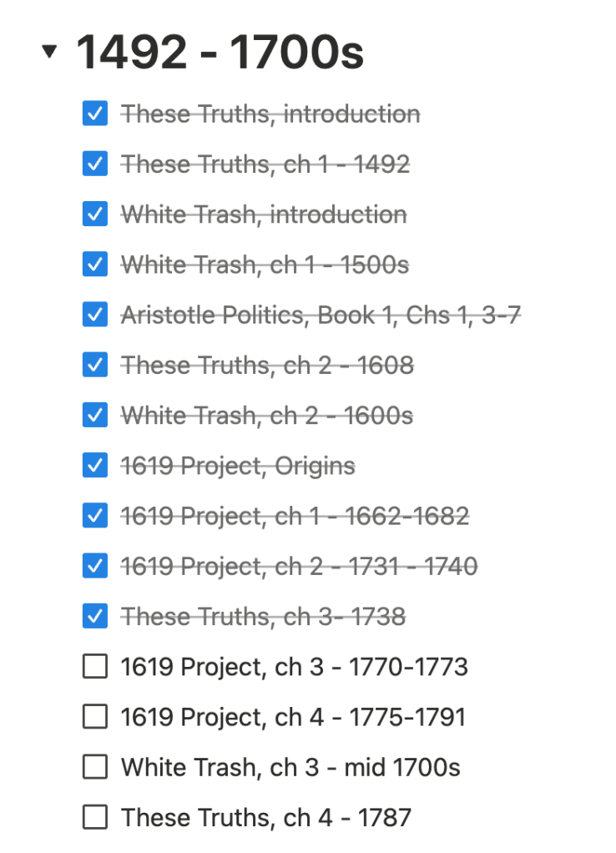Screen dimensions: 616x853
Task: Uncheck 1619 Project, Origins checkbox
Action: [x=95, y=466]
